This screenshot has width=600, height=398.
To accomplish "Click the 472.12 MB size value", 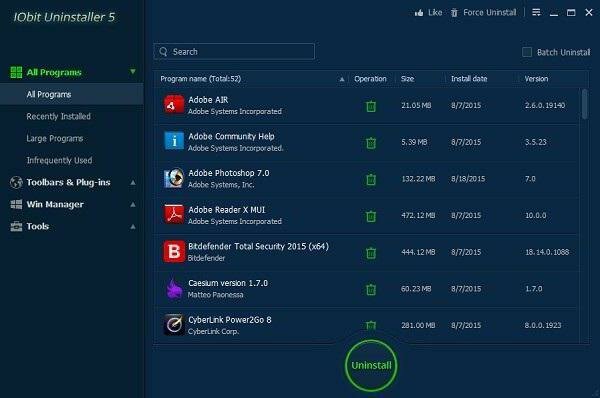I will point(418,215).
